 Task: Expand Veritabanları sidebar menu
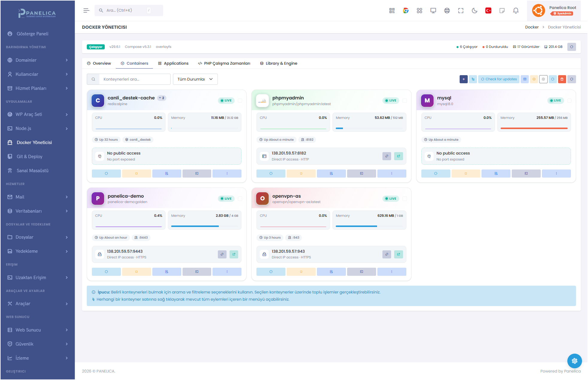37,211
